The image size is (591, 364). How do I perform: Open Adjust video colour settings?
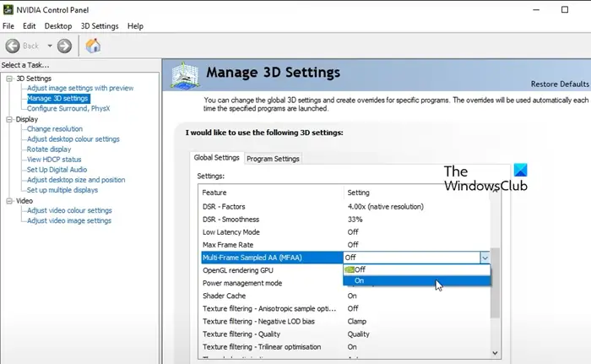pyautogui.click(x=69, y=210)
